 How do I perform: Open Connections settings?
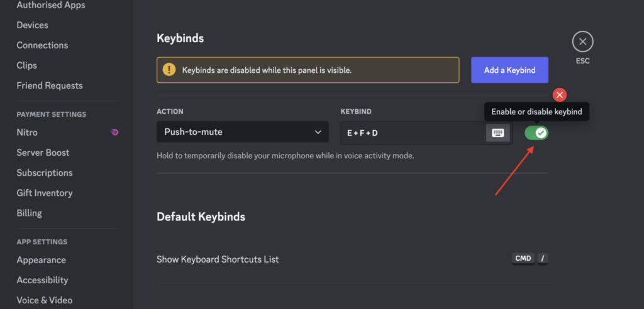pyautogui.click(x=42, y=45)
